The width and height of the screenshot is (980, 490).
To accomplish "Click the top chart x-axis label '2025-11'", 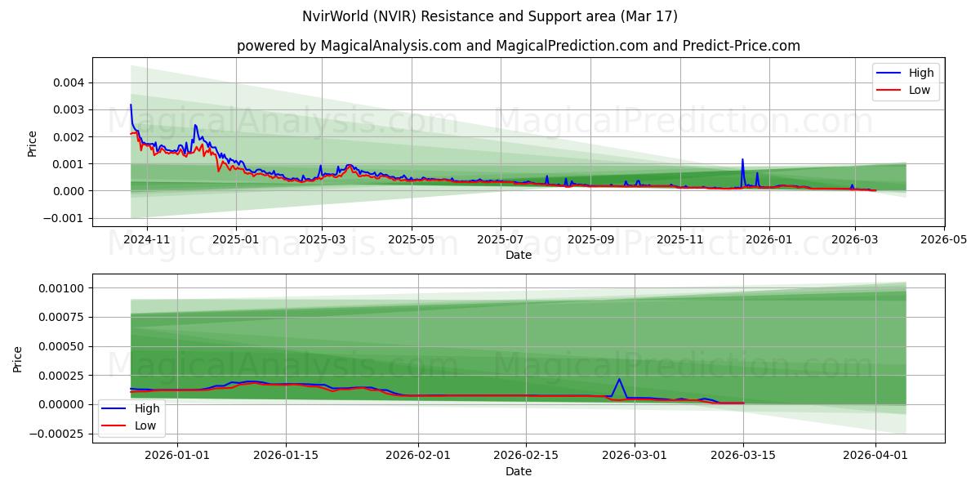I will point(679,240).
